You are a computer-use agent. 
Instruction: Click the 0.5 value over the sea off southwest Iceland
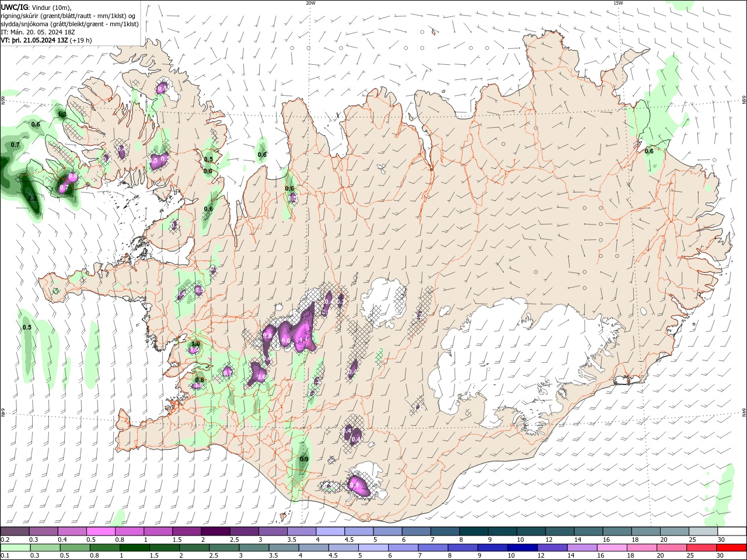click(27, 327)
